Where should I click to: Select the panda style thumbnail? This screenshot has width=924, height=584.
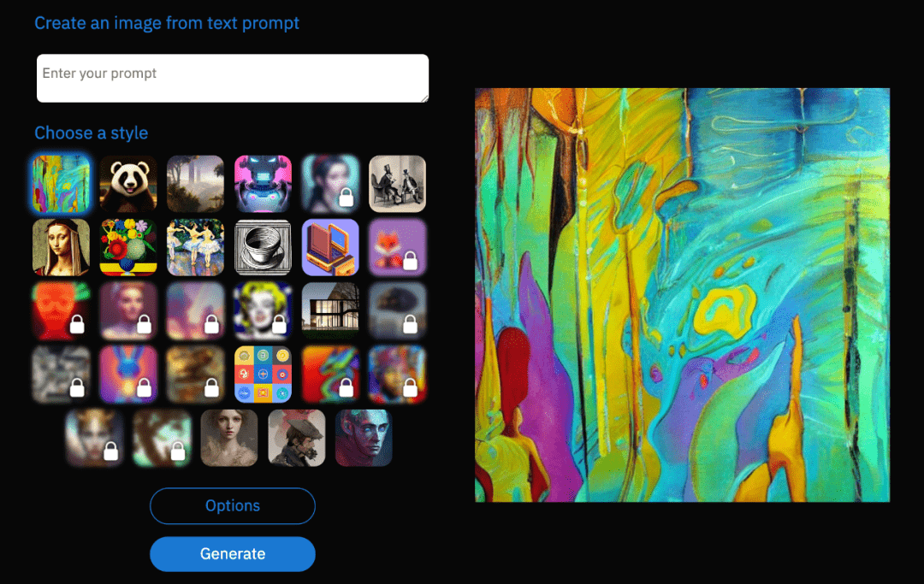pyautogui.click(x=127, y=184)
